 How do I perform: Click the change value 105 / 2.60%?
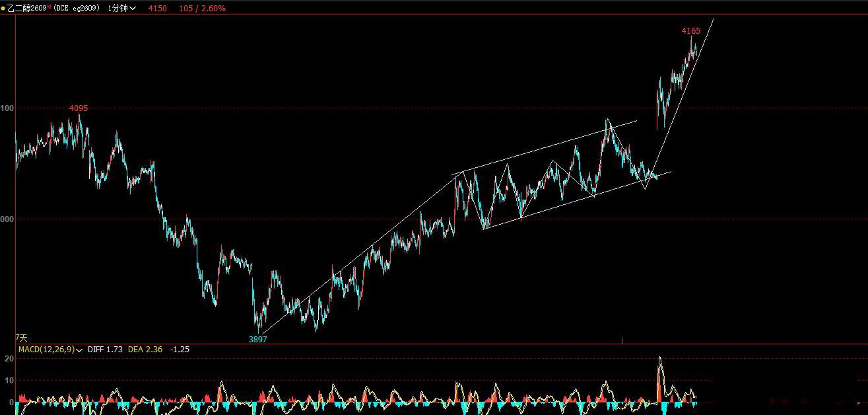(202, 8)
